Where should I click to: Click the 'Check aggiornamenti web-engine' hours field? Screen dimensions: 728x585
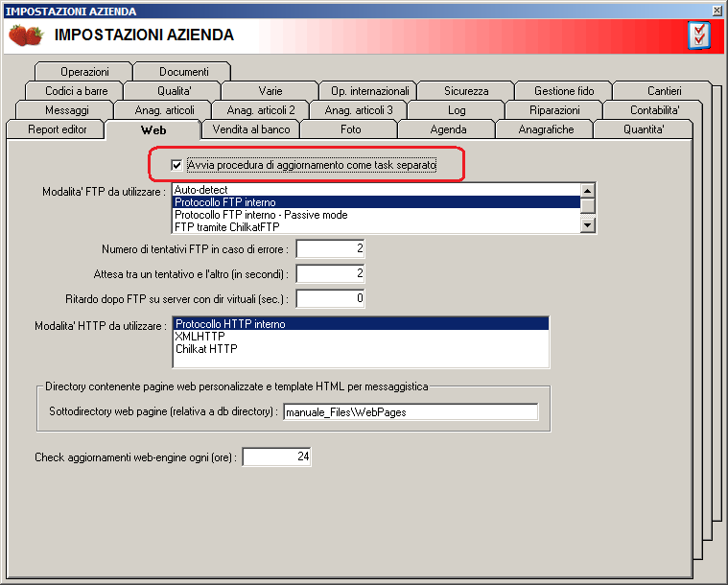point(276,456)
